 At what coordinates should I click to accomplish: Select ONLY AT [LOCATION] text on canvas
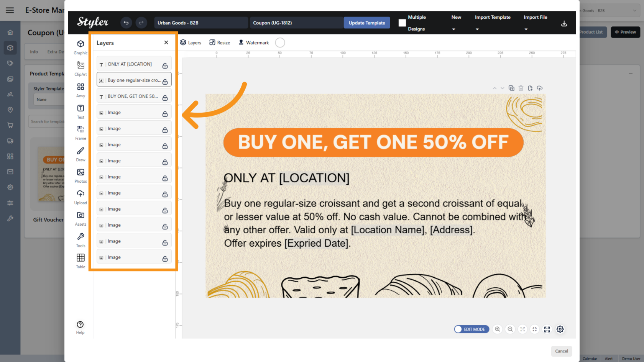click(286, 178)
